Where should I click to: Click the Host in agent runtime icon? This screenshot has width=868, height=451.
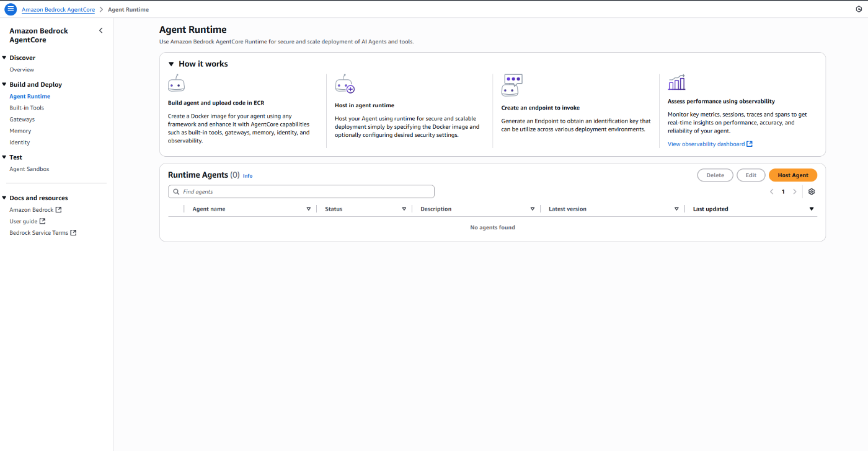click(x=344, y=84)
